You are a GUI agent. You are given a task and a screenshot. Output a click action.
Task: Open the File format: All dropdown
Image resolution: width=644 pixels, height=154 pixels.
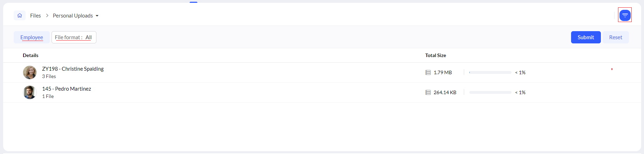point(74,37)
